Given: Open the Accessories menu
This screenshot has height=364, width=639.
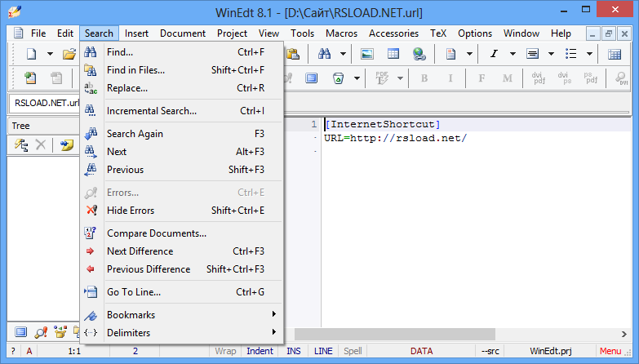Looking at the screenshot, I should click(x=393, y=33).
